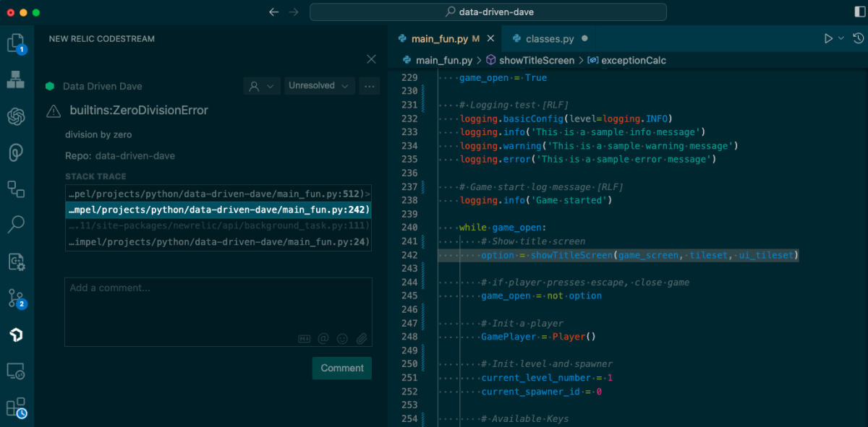The width and height of the screenshot is (868, 427).
Task: Open the assignee person dropdown
Action: [261, 86]
